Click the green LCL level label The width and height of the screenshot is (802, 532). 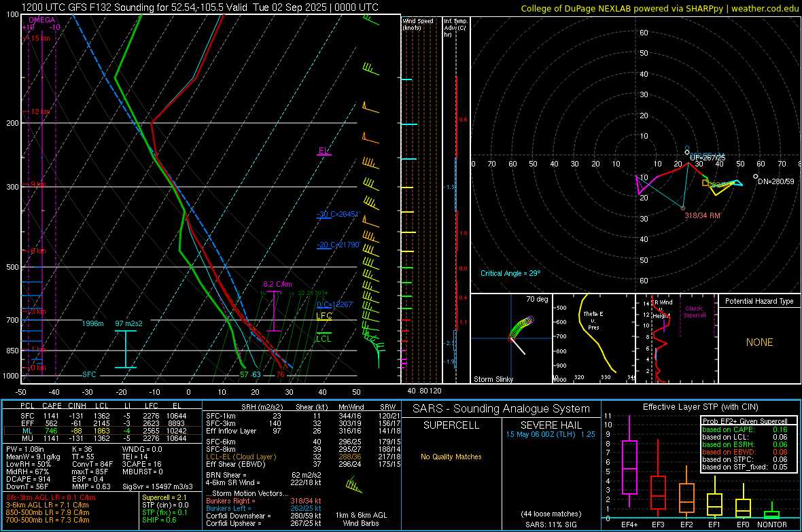click(324, 338)
